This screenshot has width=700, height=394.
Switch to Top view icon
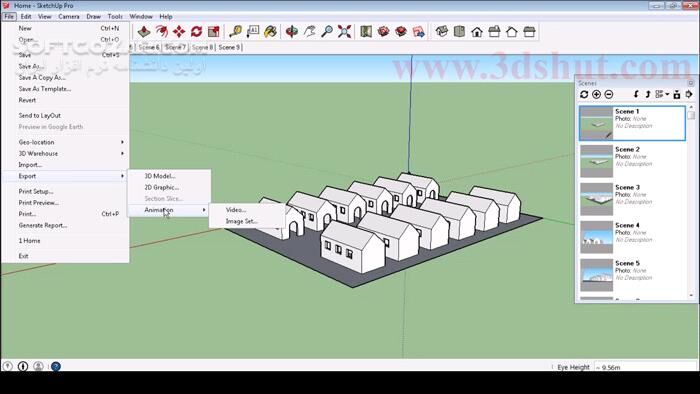point(459,31)
